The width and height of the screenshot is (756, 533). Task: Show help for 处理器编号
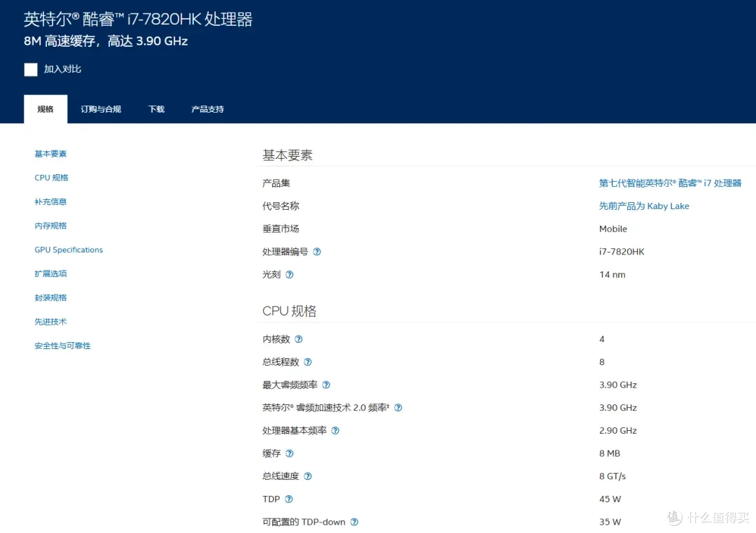click(x=317, y=252)
